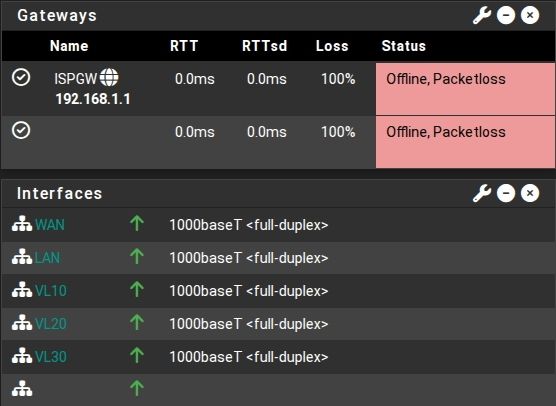Click the green up arrow for LAN
Viewport: 556px width, 406px height.
[x=137, y=256]
